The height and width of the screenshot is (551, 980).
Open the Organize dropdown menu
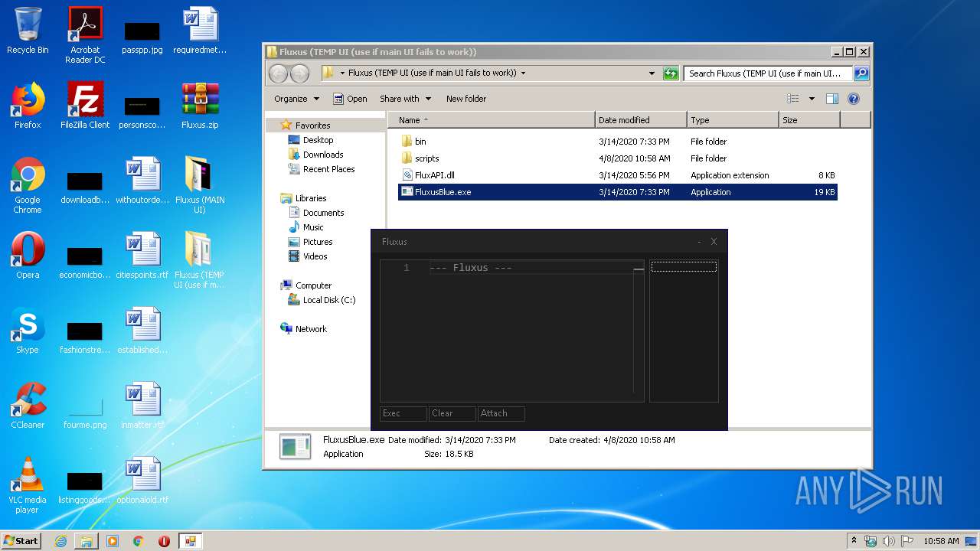(296, 99)
